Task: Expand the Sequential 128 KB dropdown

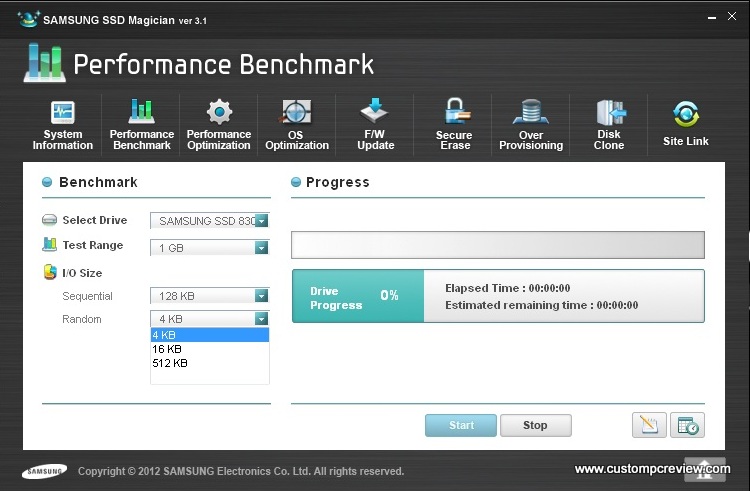Action: click(261, 296)
